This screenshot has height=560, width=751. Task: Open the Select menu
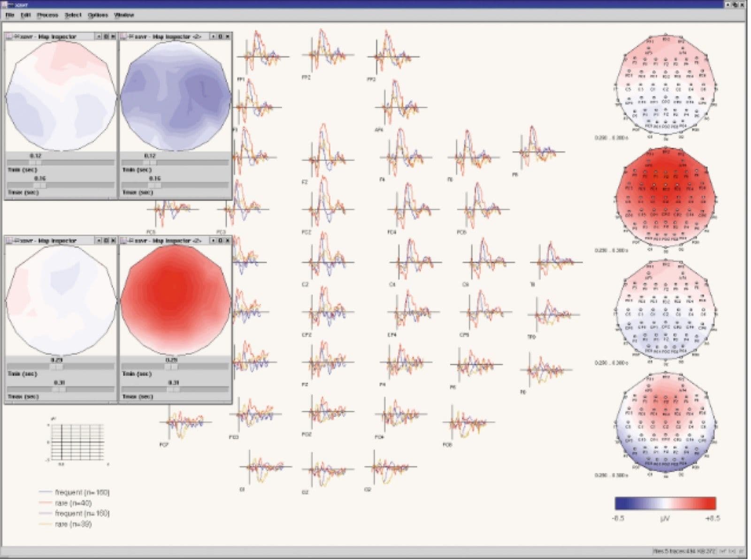pos(73,15)
